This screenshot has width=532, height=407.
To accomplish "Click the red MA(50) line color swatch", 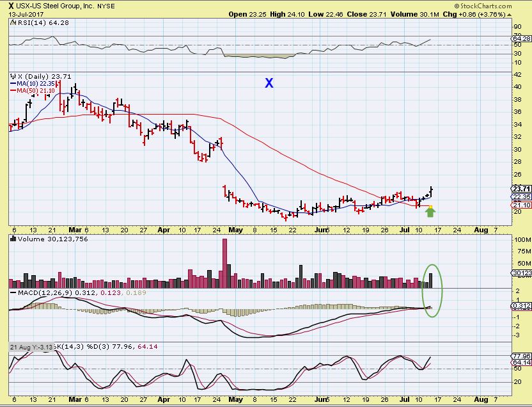I will pos(13,91).
